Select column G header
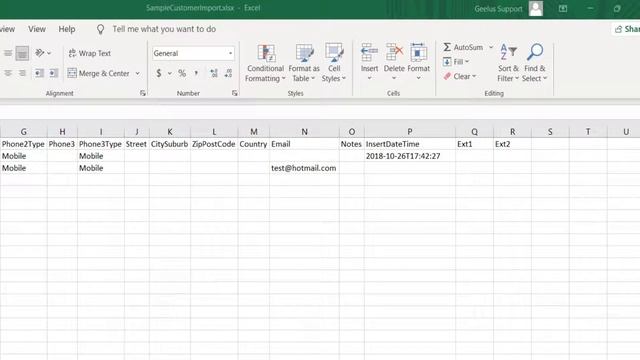Screen dimensions: 640x360 click(x=24, y=131)
